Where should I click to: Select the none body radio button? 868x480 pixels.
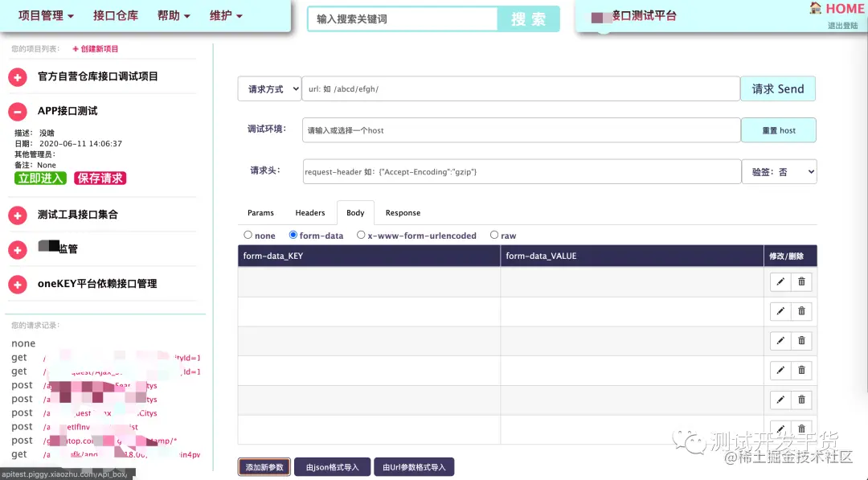pyautogui.click(x=248, y=236)
